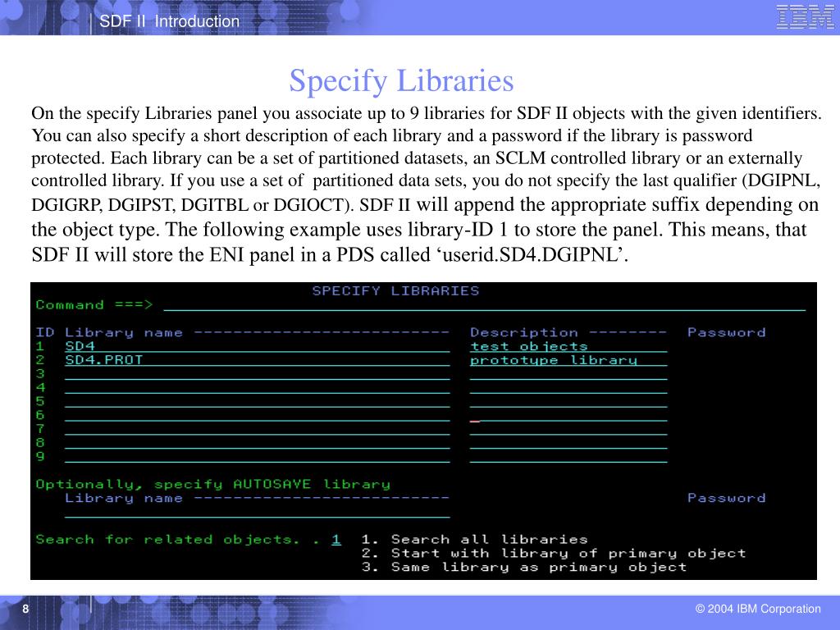Click the 'ID' column header
840x630 pixels.
tap(45, 333)
